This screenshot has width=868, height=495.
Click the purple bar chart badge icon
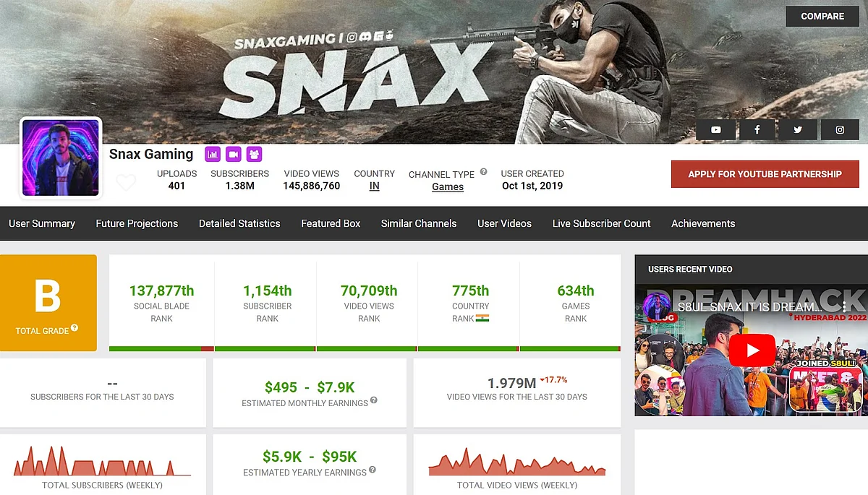point(213,154)
